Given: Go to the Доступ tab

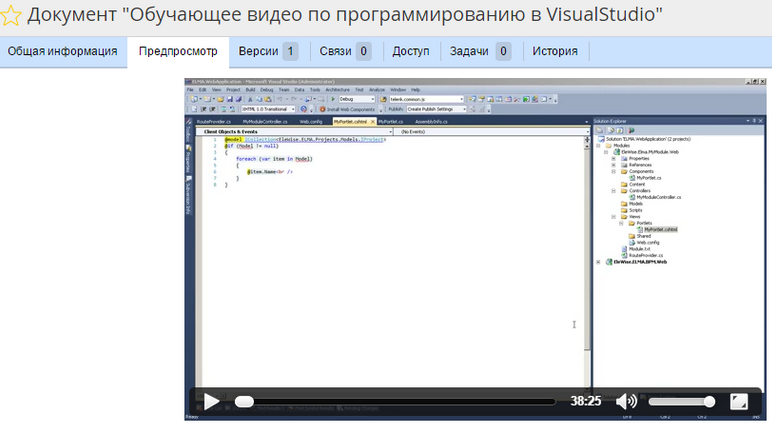Looking at the screenshot, I should pos(411,52).
